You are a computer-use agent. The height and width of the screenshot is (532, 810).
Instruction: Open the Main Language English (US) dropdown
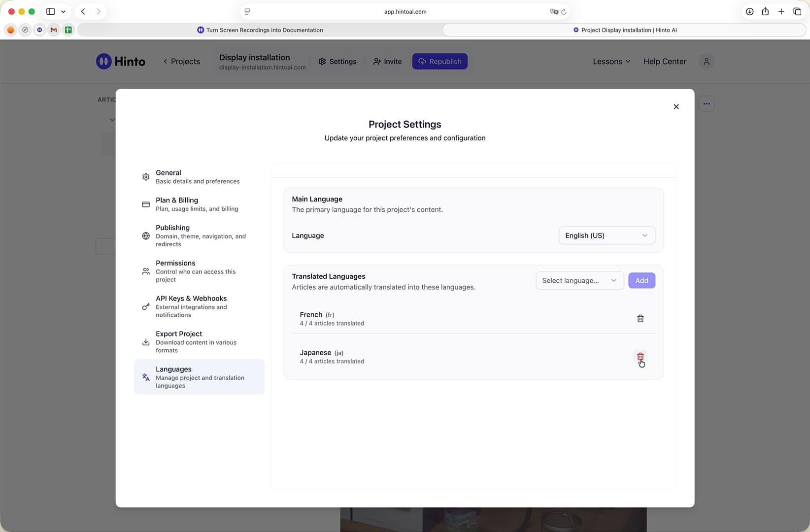tap(607, 235)
